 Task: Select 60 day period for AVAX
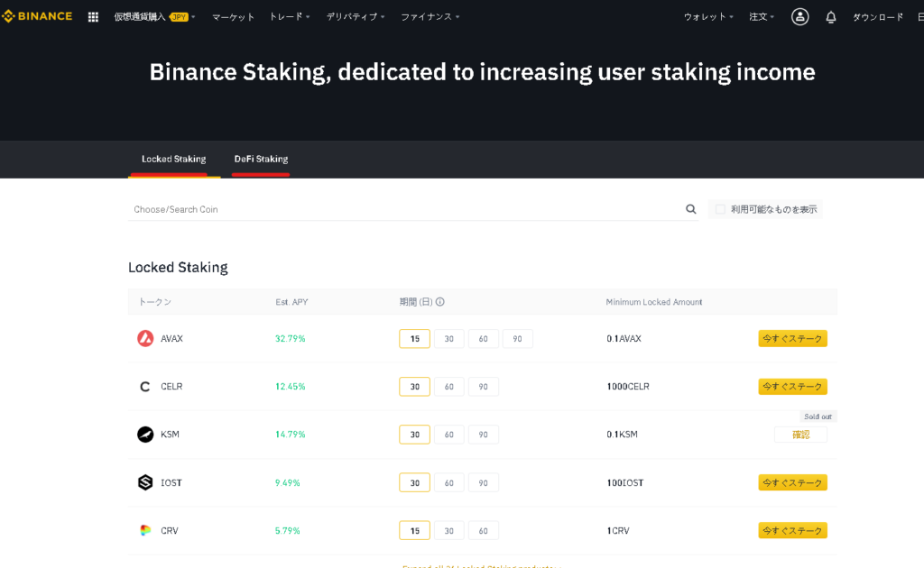484,338
